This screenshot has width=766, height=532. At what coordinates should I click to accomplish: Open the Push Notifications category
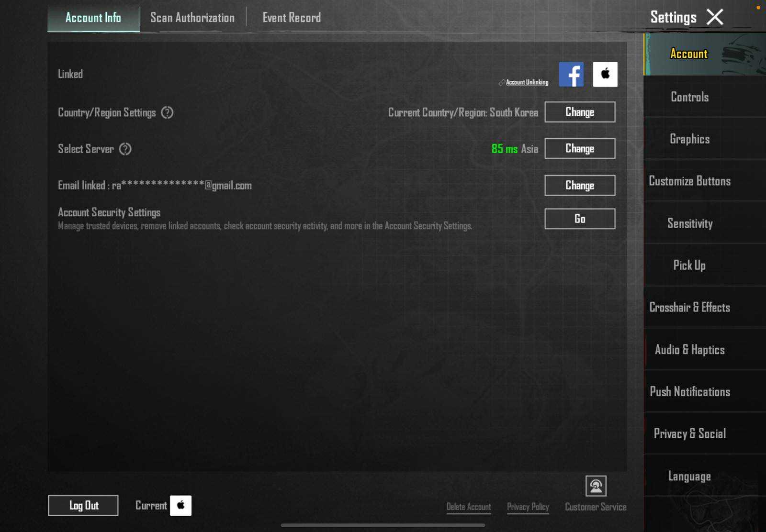[x=705, y=392]
